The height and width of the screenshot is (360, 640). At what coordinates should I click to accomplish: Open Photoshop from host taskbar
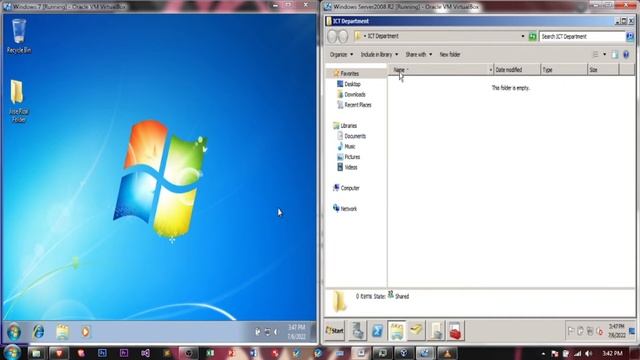coord(102,353)
